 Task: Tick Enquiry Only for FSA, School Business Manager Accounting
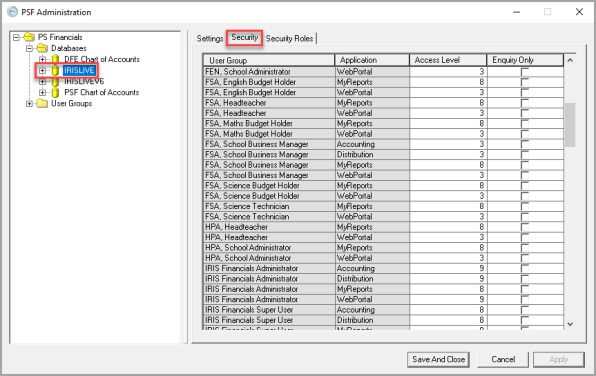click(x=525, y=144)
